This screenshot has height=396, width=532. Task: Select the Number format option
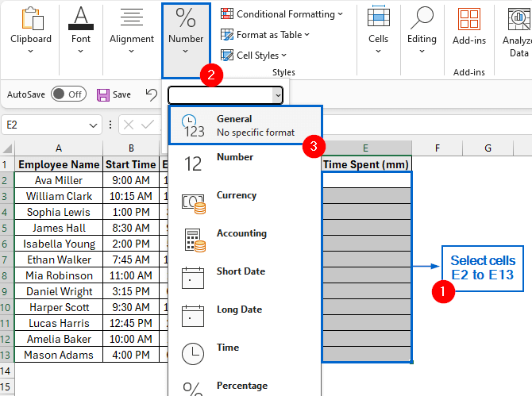click(245, 163)
